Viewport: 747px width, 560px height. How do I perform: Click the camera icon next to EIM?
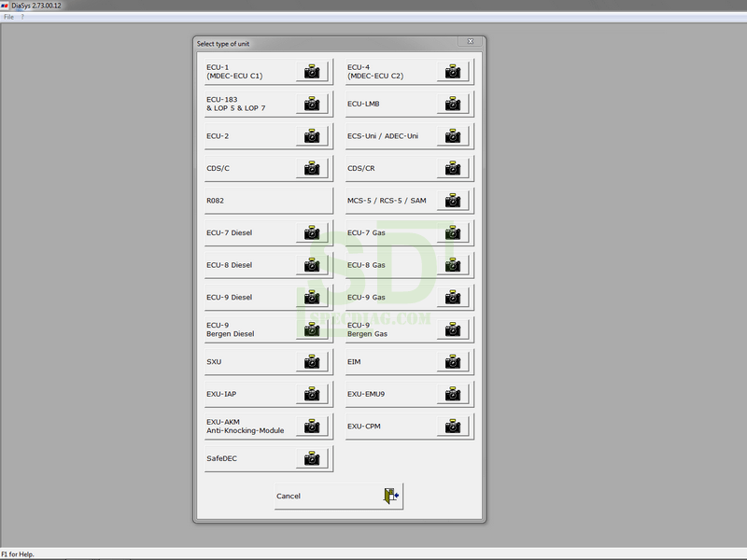(x=453, y=361)
